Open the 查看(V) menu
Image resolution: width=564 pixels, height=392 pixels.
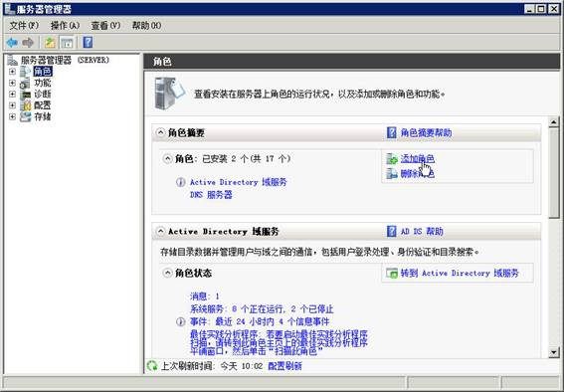click(105, 26)
